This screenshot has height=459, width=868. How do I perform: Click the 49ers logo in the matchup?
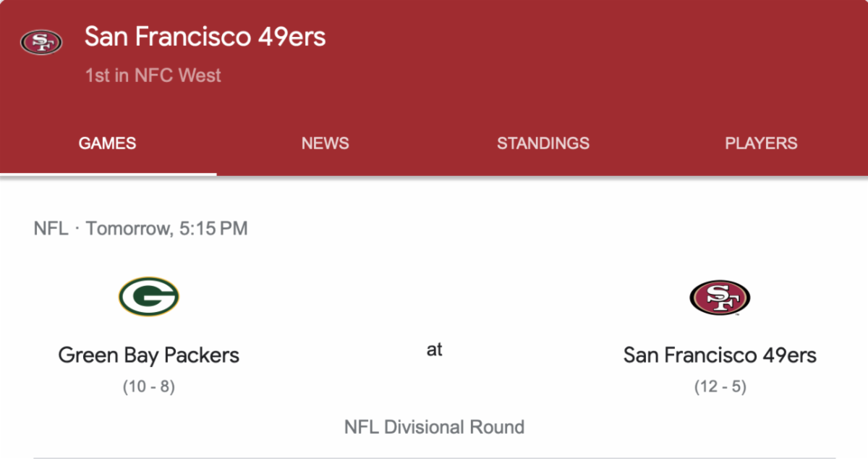click(720, 298)
